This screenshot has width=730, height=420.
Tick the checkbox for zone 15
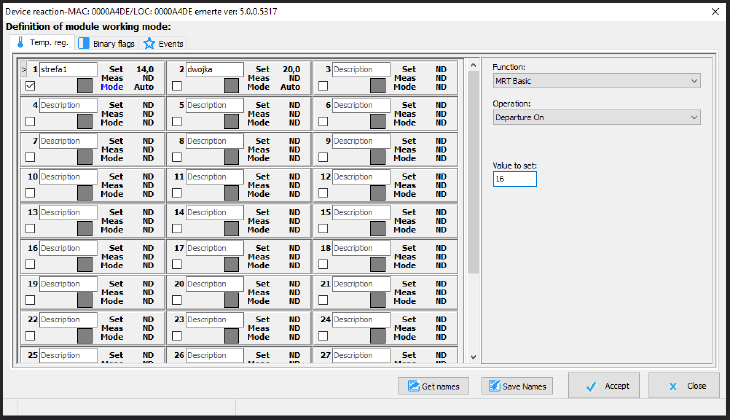323,229
